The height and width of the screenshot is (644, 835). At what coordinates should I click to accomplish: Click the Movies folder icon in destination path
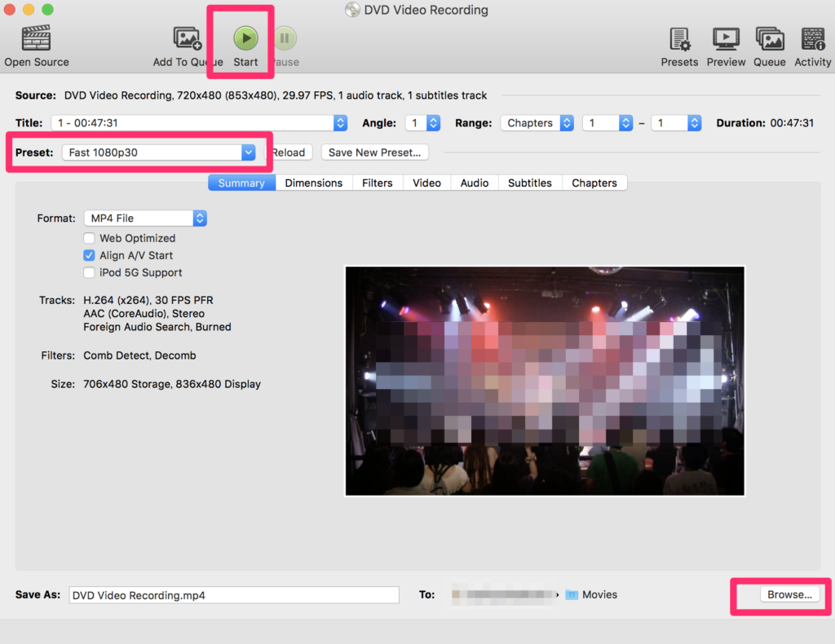click(572, 595)
